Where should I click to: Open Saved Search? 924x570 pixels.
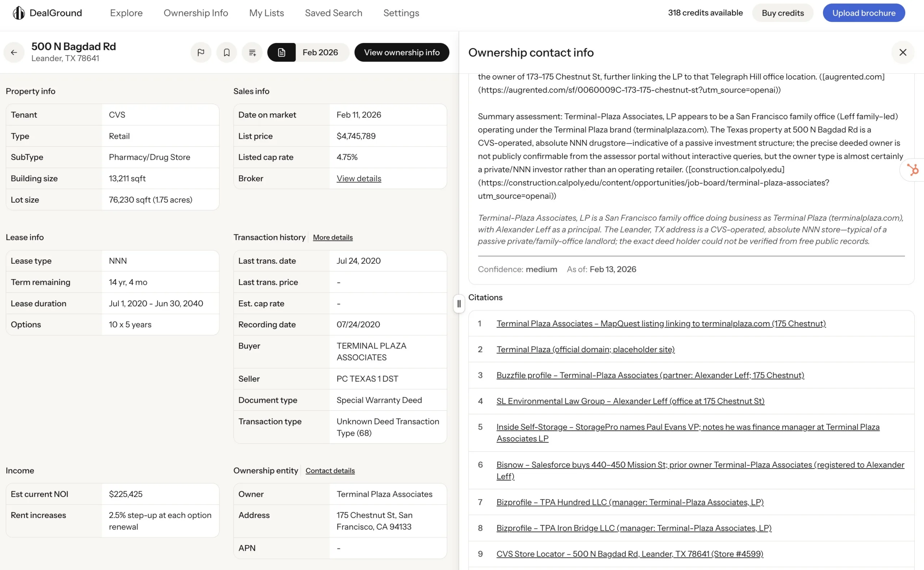point(334,13)
